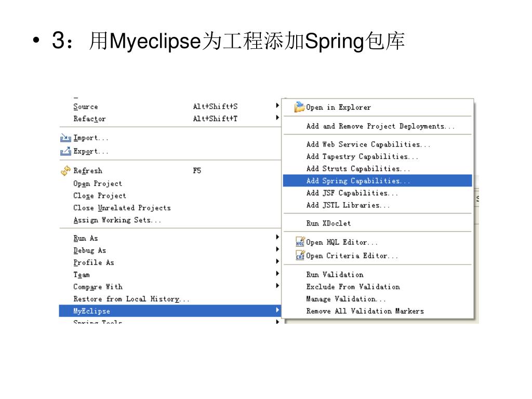Select Add Spring Capabilities...
532x399 pixels.
pos(378,180)
